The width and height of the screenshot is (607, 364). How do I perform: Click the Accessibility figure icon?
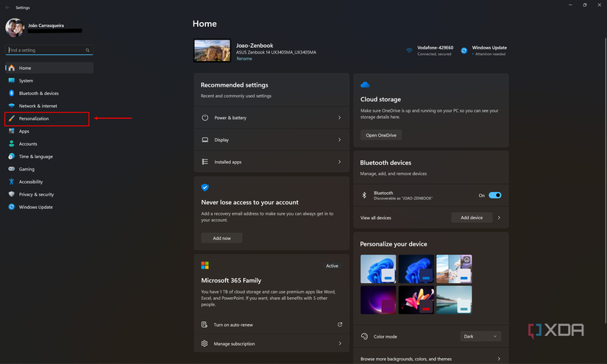pyautogui.click(x=12, y=182)
